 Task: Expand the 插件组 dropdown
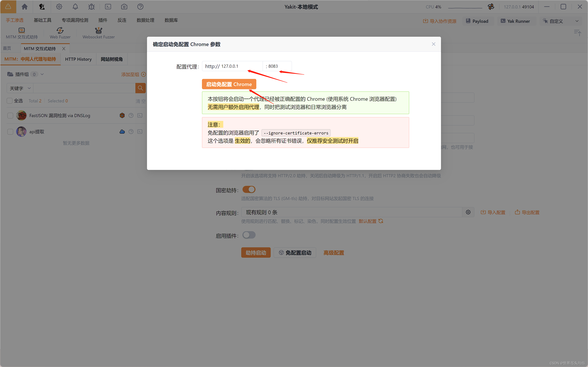pos(42,74)
